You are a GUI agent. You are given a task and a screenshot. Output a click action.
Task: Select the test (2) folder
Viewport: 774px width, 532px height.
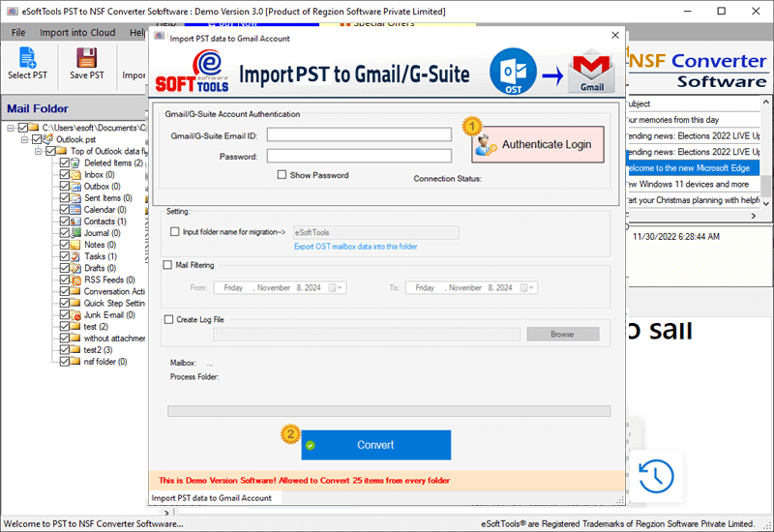96,327
